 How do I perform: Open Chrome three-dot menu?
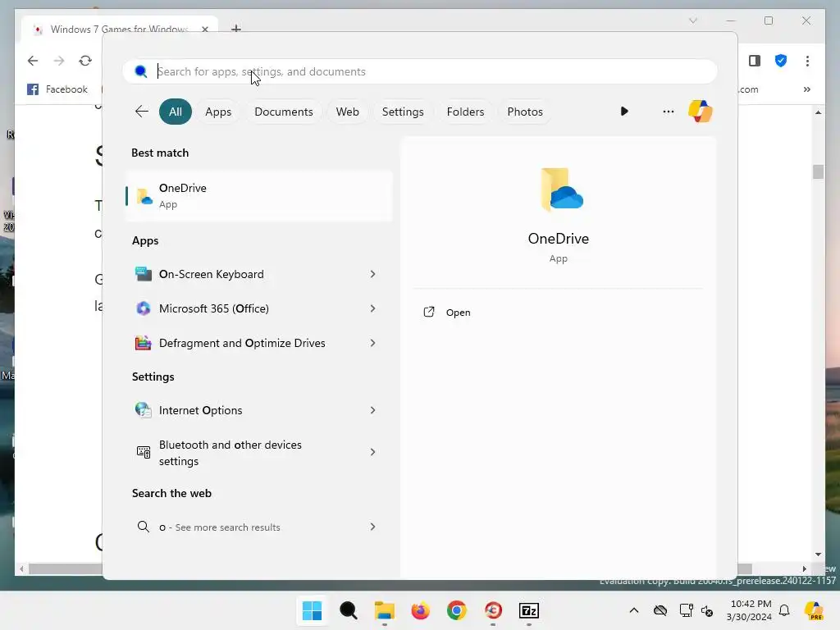coord(807,61)
